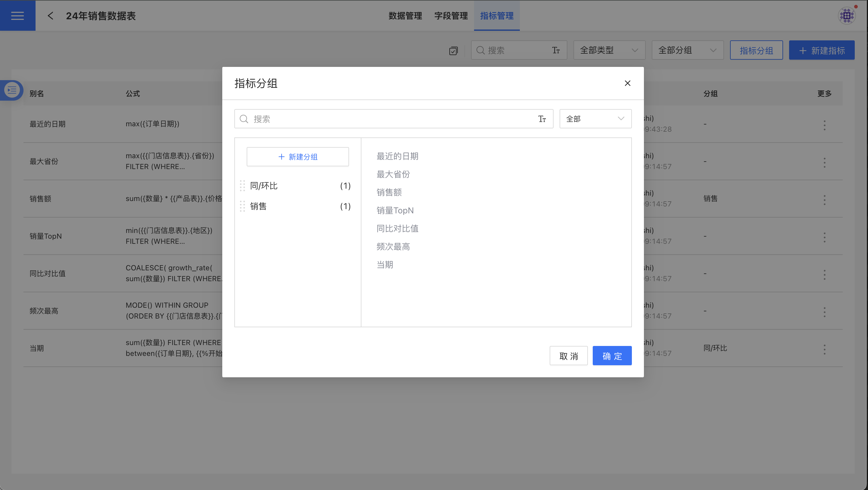
Task: Switch to the 数据管理 tab
Action: [405, 15]
